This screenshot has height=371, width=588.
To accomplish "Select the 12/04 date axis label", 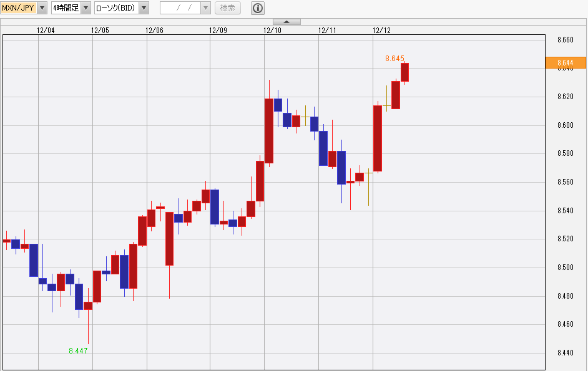I will tap(46, 30).
